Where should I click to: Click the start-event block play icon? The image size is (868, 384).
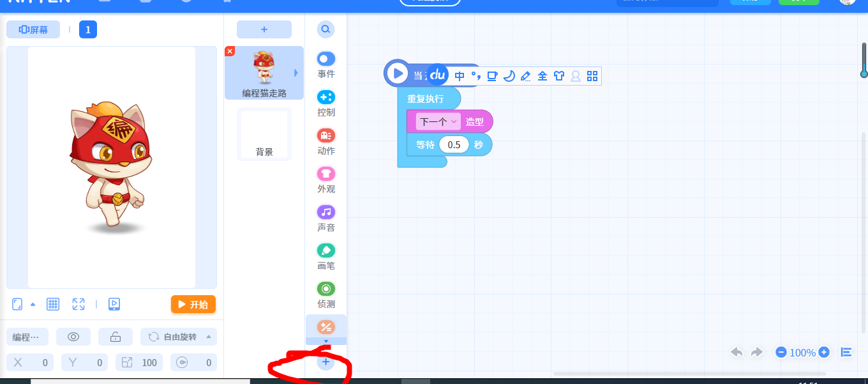coord(398,73)
